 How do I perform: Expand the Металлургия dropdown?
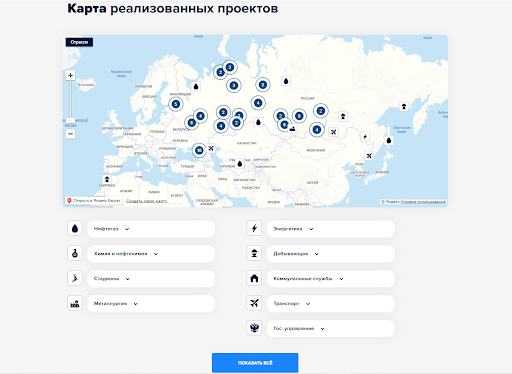tap(151, 304)
